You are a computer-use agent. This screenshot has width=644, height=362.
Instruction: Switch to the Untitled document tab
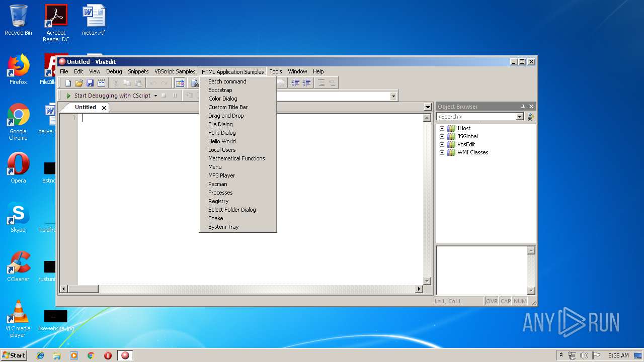[x=85, y=107]
